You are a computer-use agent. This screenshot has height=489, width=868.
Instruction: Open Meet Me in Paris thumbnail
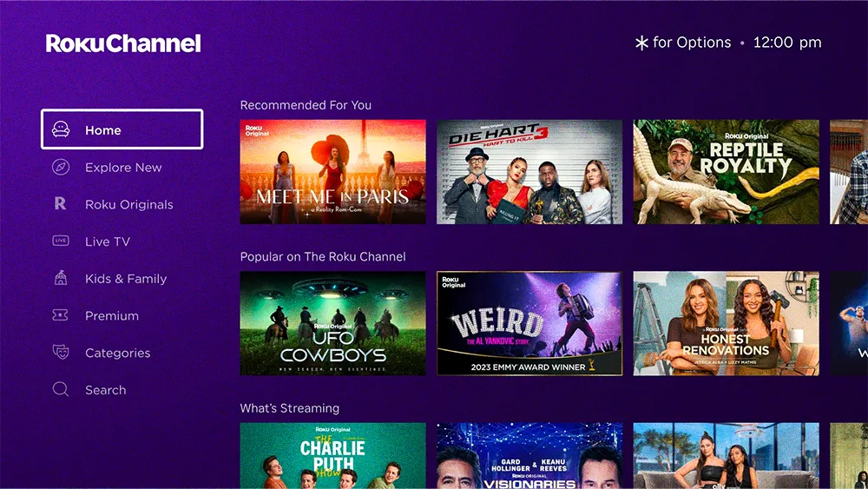332,172
